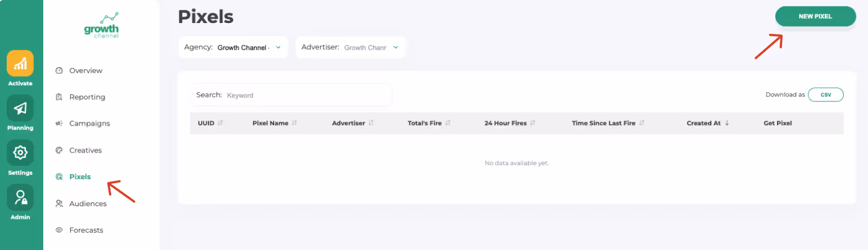Select the Pixels sidebar label
This screenshot has height=250, width=868.
[x=80, y=177]
